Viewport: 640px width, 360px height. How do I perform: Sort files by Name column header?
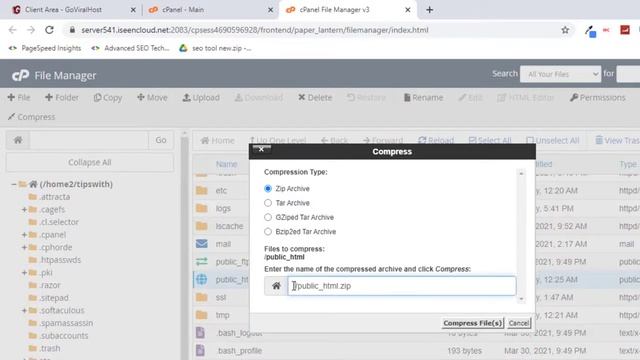tap(227, 164)
